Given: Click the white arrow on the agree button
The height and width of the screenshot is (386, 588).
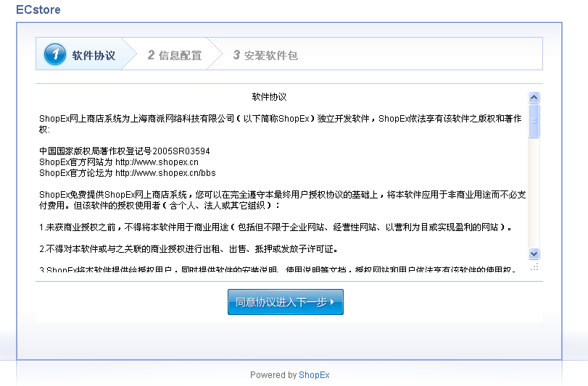Looking at the screenshot, I should [332, 303].
